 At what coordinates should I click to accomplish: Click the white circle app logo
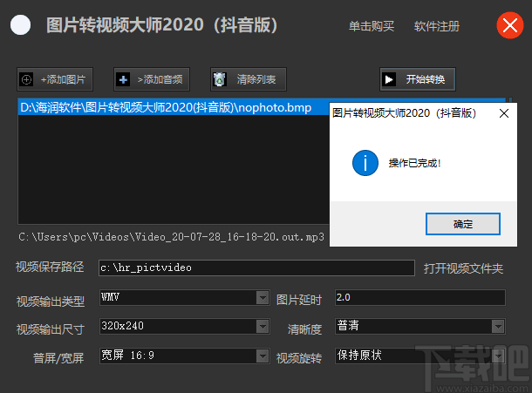pyautogui.click(x=20, y=25)
